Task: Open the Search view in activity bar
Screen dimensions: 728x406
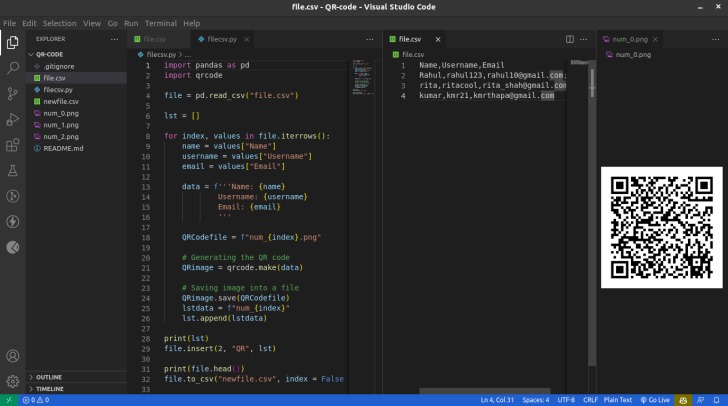Action: coord(13,68)
